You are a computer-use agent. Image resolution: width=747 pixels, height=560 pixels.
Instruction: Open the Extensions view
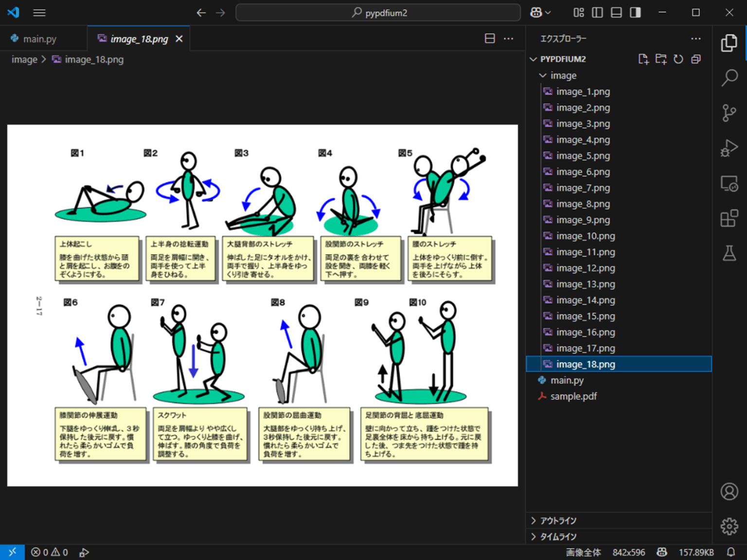point(729,219)
